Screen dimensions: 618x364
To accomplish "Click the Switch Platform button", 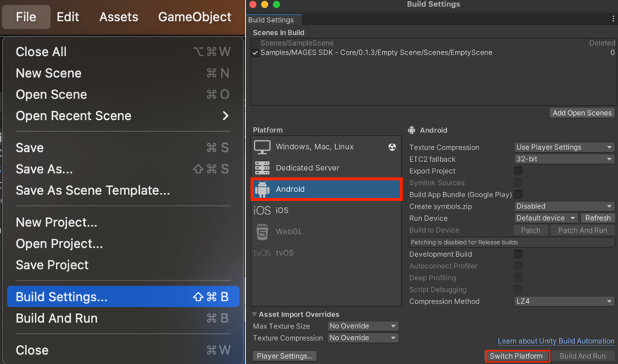I will pyautogui.click(x=516, y=356).
